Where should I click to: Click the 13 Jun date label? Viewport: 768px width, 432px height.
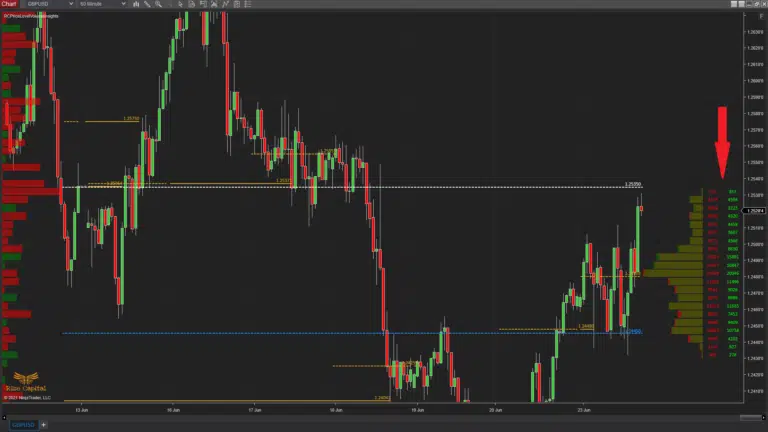point(82,410)
